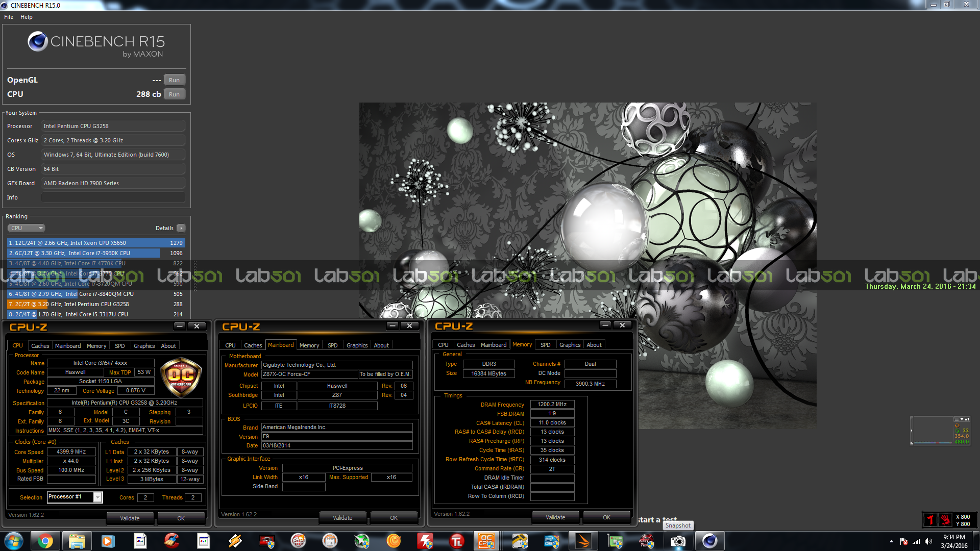Click the Core Speed 4399.9 MHz value
The image size is (980, 551).
(71, 452)
